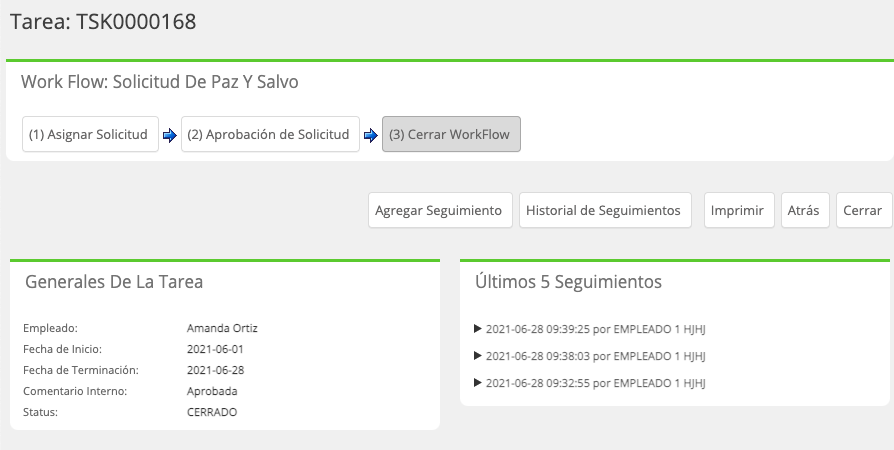Click the Imprimir button
The height and width of the screenshot is (450, 894).
[x=739, y=210]
